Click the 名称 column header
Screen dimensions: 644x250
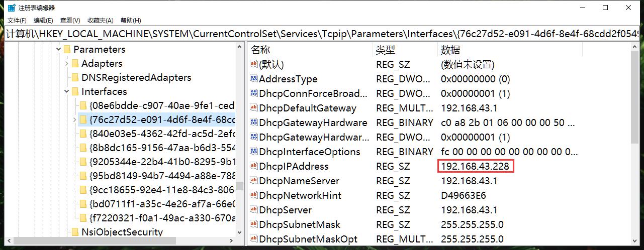point(260,50)
